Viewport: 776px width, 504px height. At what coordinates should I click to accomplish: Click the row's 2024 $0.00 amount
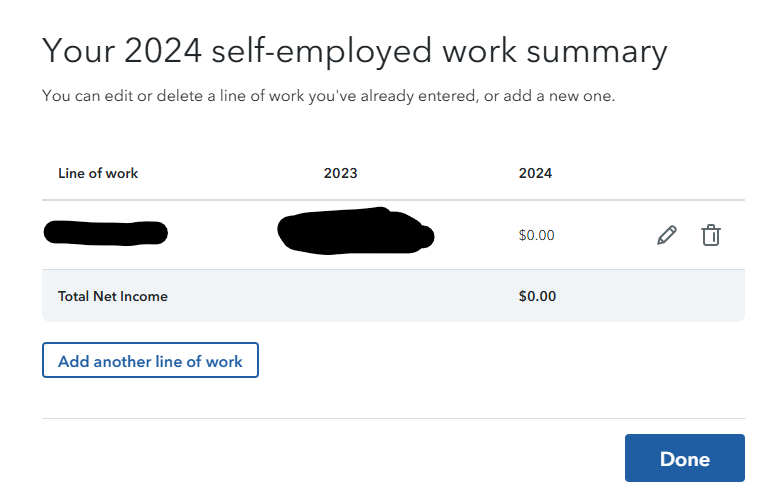(x=536, y=235)
